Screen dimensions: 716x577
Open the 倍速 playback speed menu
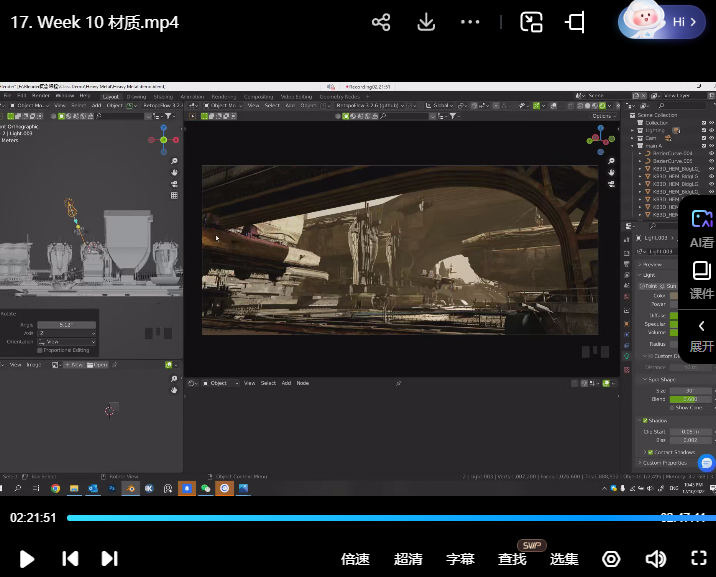tap(355, 559)
